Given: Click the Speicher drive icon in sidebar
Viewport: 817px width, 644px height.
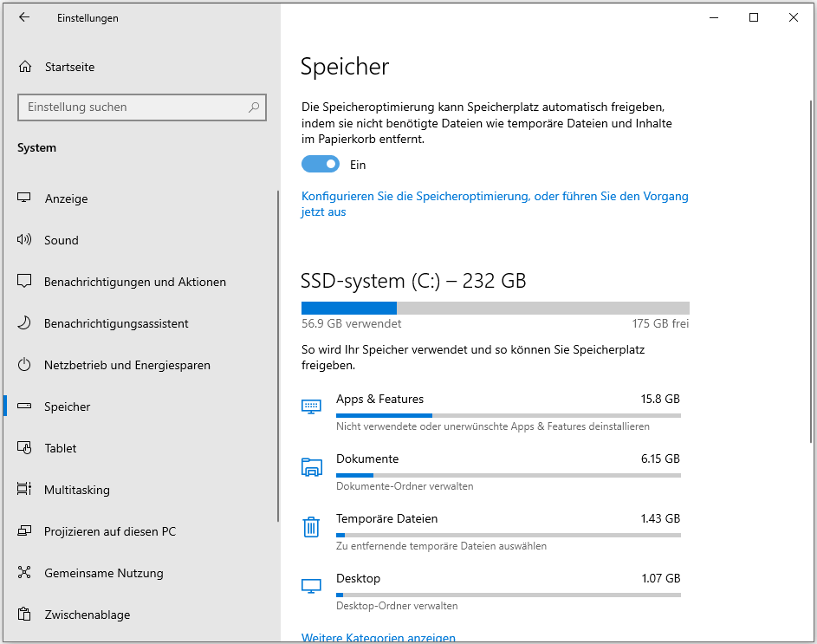Looking at the screenshot, I should click(24, 406).
